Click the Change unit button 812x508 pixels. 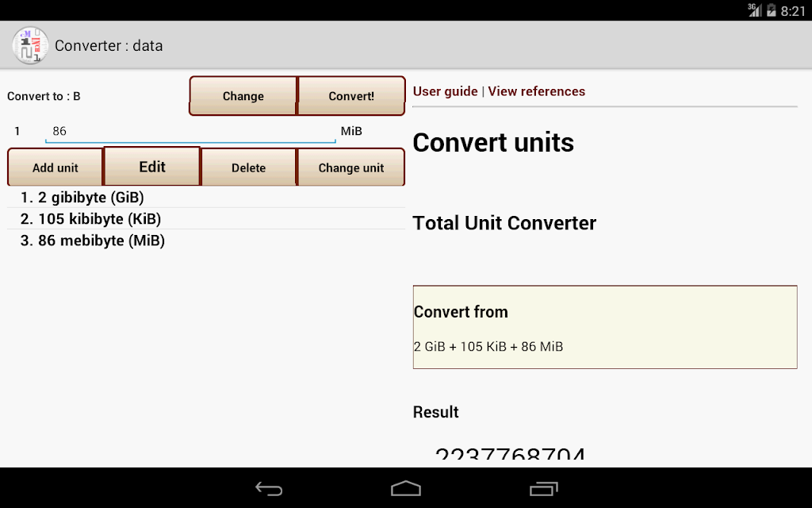pyautogui.click(x=351, y=167)
